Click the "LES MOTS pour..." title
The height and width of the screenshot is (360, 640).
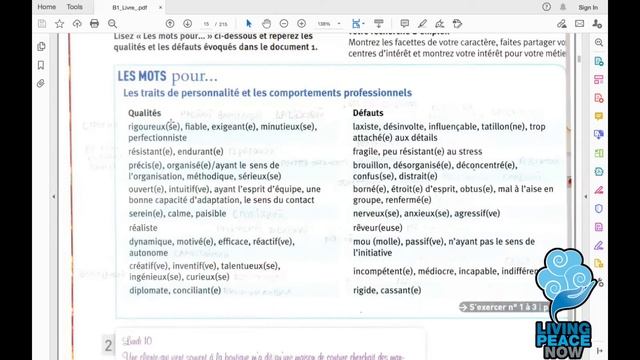(x=168, y=76)
